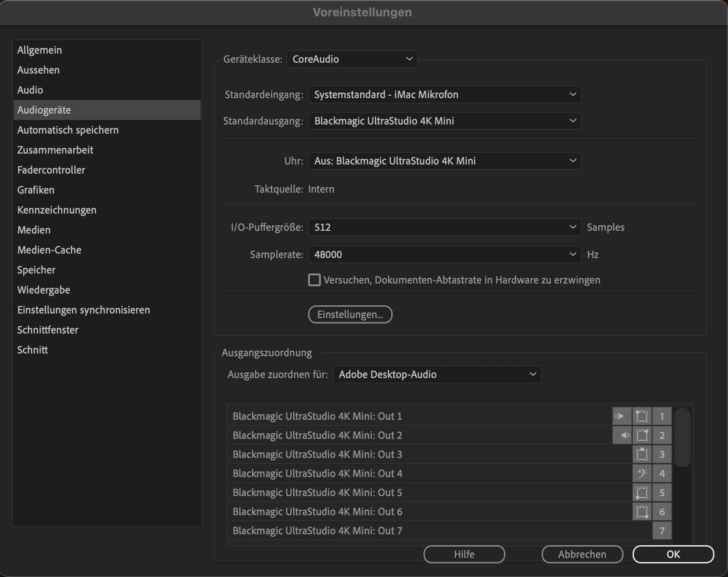Select the Schnittfenster category

(107, 330)
